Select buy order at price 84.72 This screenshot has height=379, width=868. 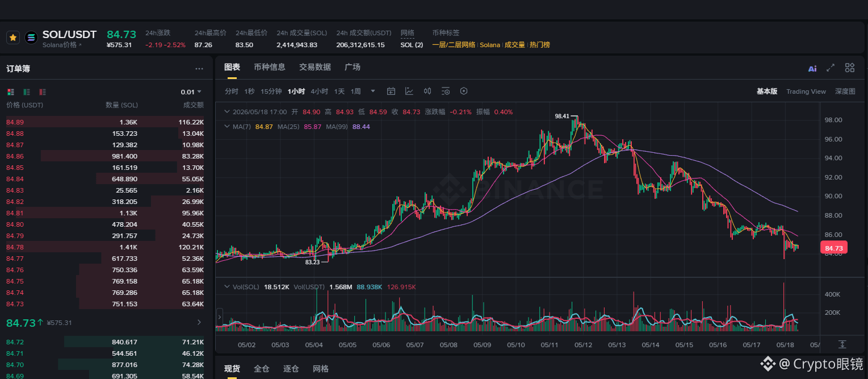point(105,342)
